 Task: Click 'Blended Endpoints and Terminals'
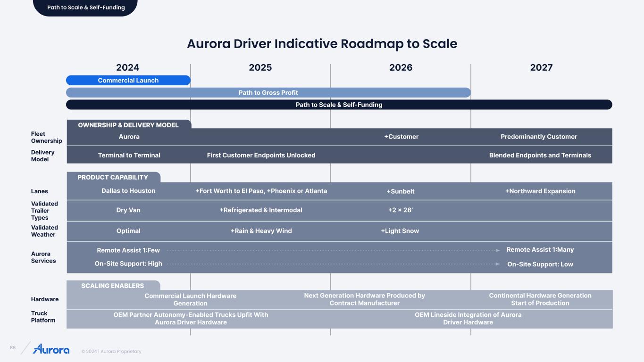point(540,155)
